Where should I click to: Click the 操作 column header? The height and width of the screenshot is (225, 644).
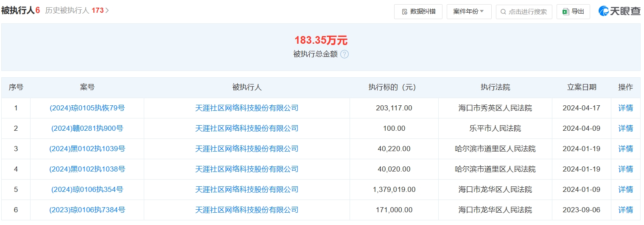pyautogui.click(x=625, y=87)
